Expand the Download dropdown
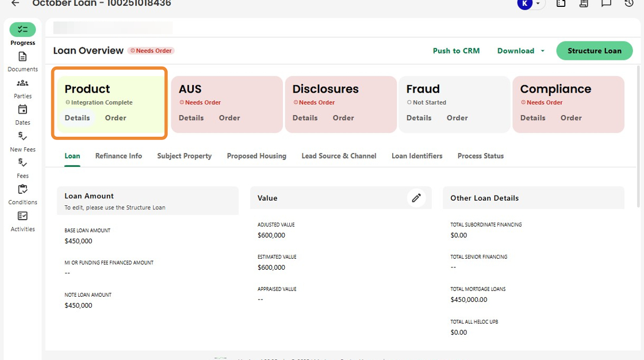 click(521, 51)
